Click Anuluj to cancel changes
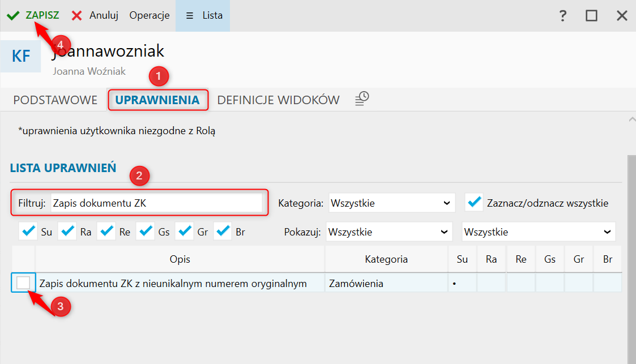This screenshot has height=364, width=636. pos(95,16)
